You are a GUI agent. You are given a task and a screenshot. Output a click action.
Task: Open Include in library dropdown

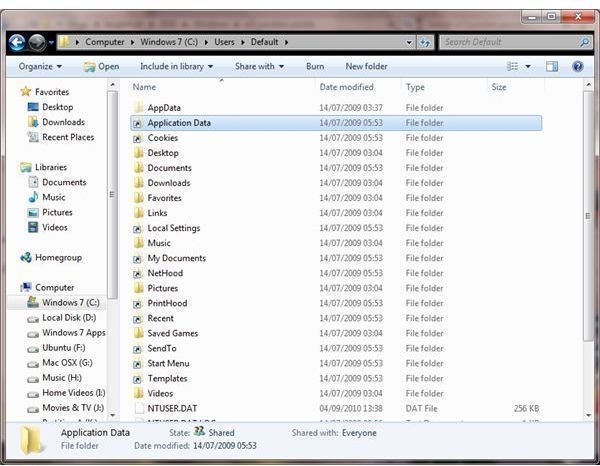176,67
